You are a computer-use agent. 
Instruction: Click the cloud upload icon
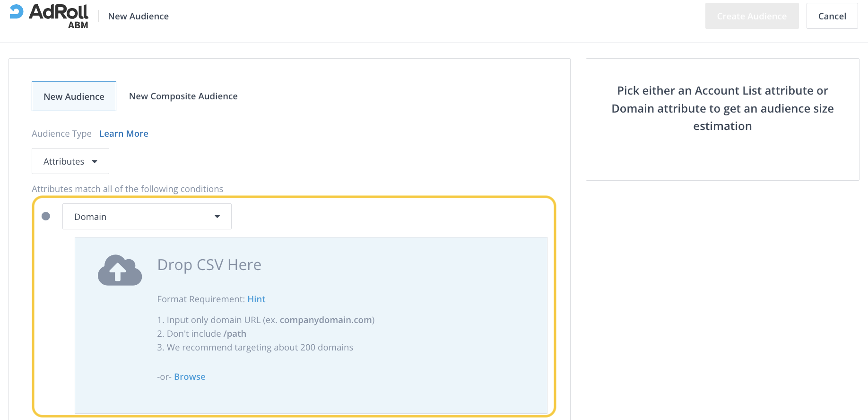tap(120, 270)
